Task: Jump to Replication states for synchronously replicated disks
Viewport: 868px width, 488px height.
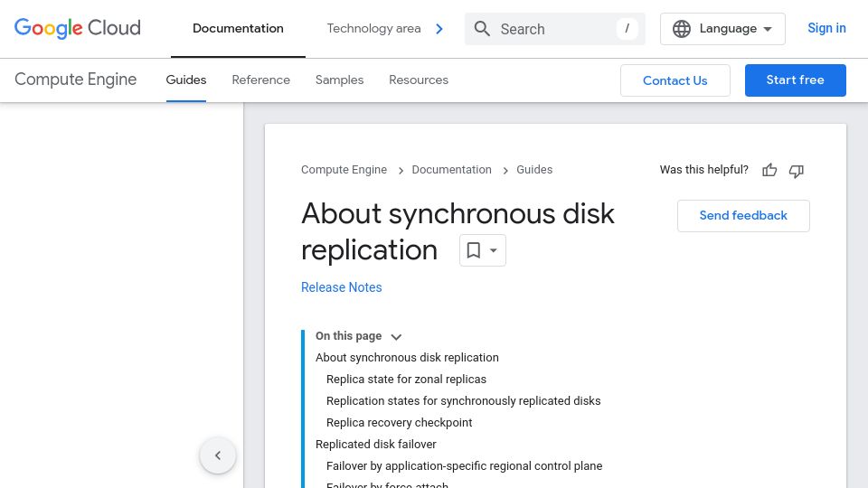Action: pos(463,401)
